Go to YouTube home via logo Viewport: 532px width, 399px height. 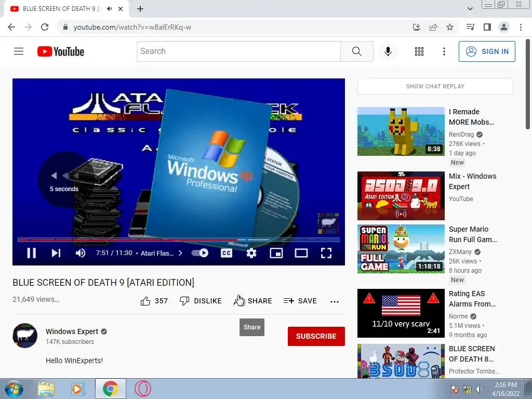coord(61,51)
